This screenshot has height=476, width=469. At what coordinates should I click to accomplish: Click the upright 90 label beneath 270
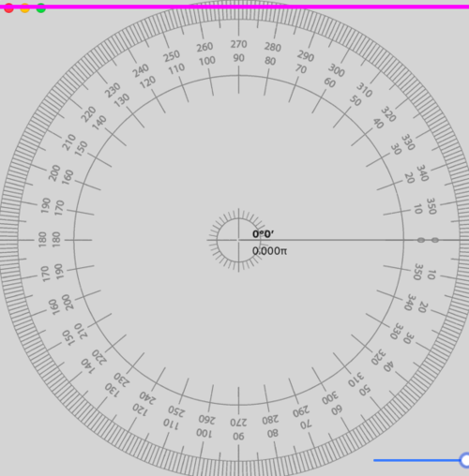pos(238,58)
